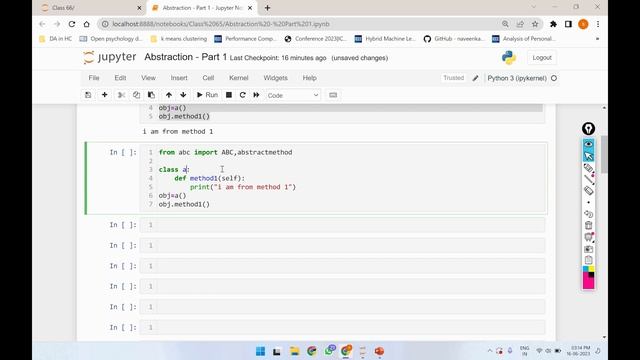This screenshot has height=360, width=640.
Task: Open the Widgets menu
Action: [276, 78]
